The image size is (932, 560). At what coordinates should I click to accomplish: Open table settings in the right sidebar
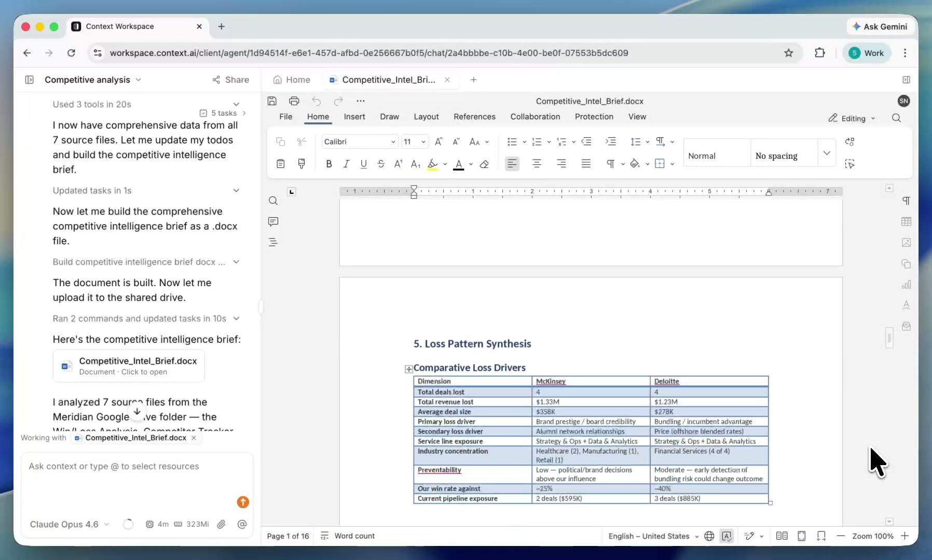coord(906,222)
